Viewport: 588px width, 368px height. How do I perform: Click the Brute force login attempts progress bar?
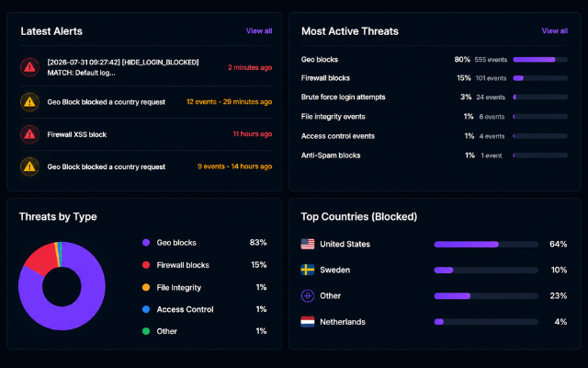540,97
